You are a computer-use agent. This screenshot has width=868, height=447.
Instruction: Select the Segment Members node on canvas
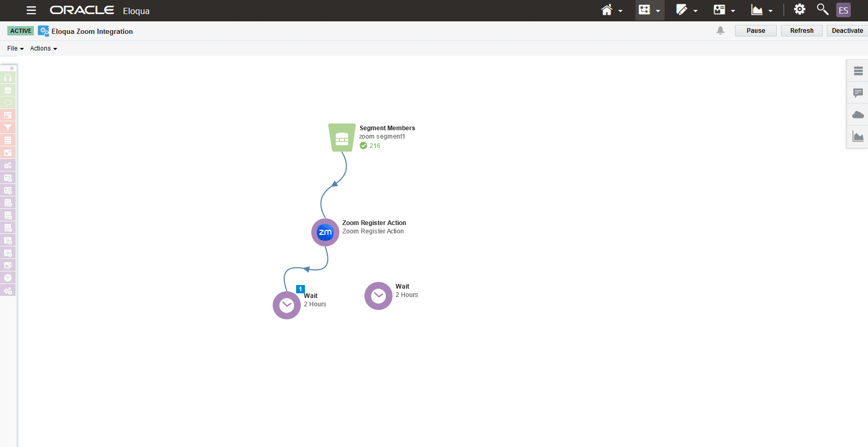coord(342,138)
